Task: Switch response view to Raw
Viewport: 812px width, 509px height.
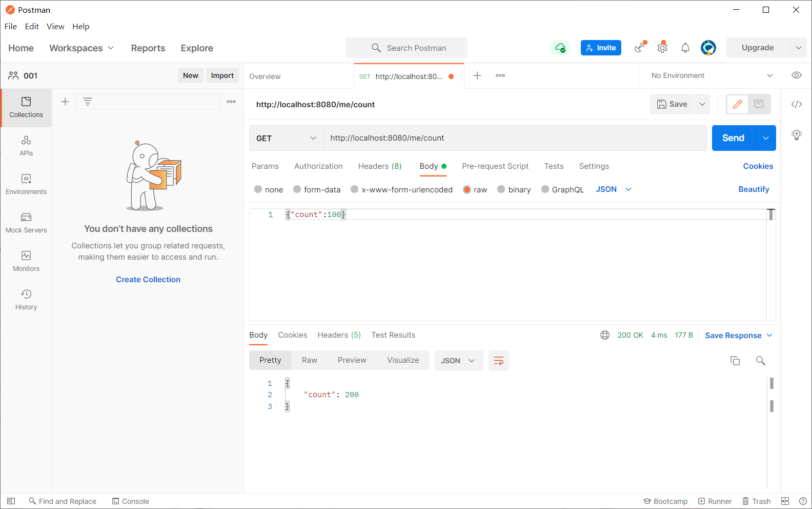Action: point(310,360)
